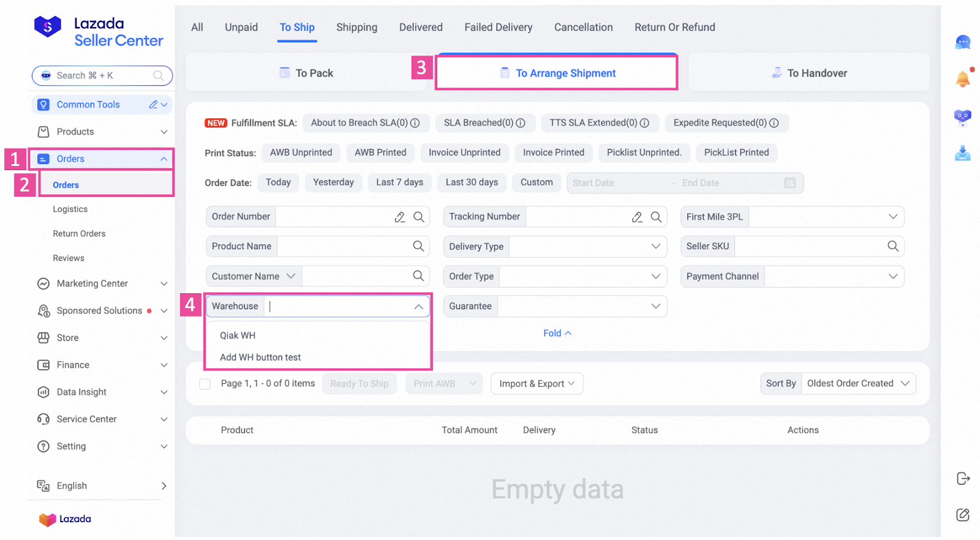
Task: Click info icon next to SLA Breached
Action: (521, 123)
